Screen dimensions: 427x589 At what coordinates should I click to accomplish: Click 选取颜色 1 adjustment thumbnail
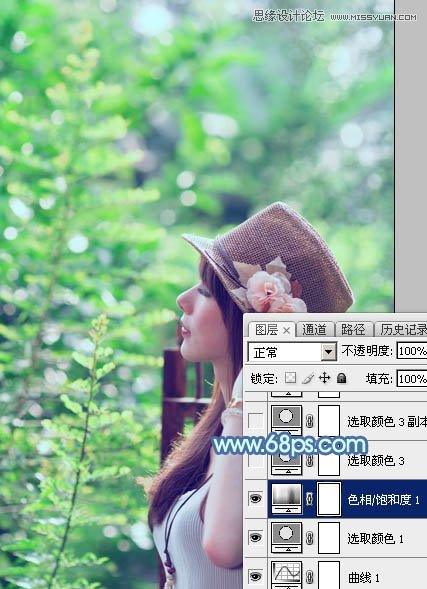tap(287, 538)
